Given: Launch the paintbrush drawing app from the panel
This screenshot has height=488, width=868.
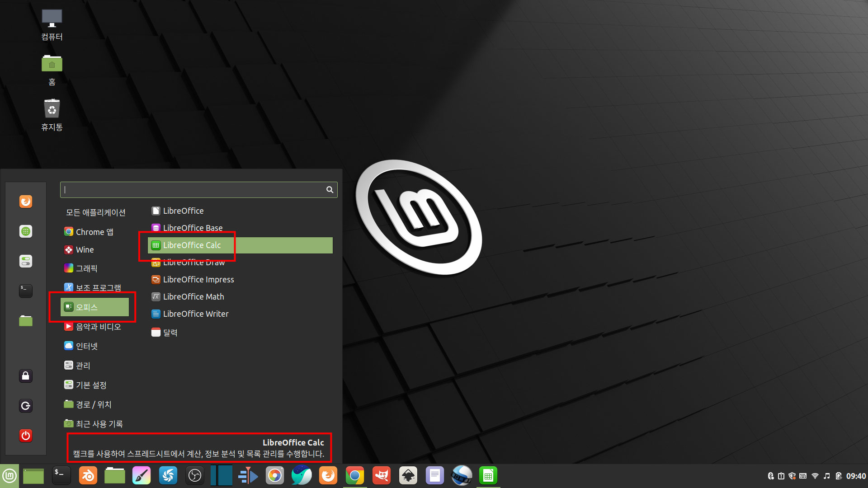Looking at the screenshot, I should (142, 476).
